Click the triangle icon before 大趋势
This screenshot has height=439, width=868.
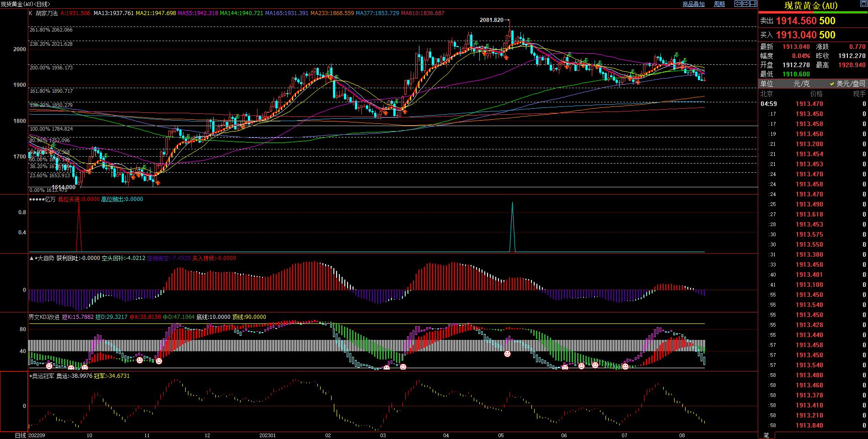32,258
